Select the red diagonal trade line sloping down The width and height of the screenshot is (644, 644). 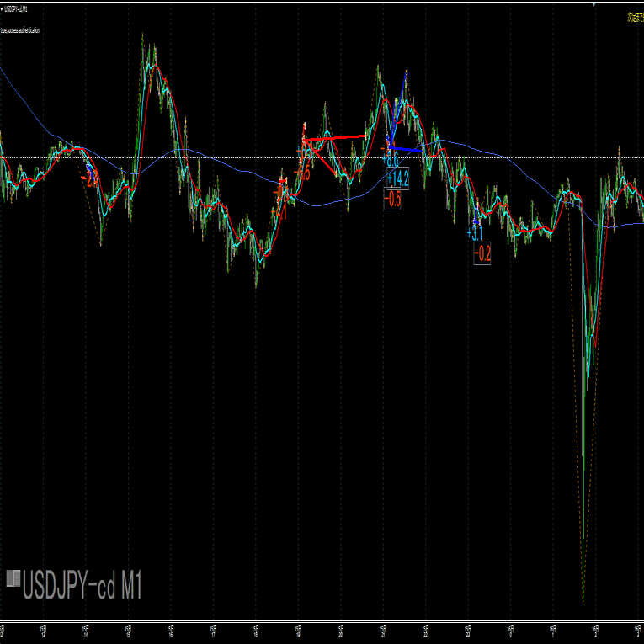point(322,159)
